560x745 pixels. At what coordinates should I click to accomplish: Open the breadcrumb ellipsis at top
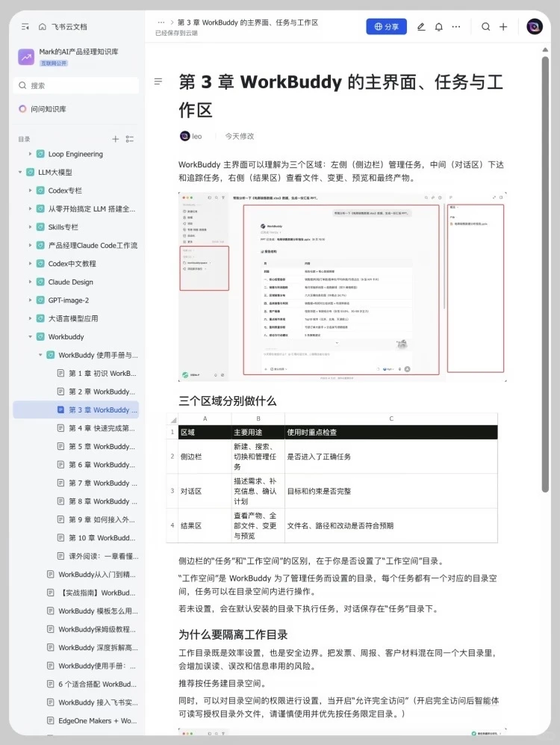161,22
